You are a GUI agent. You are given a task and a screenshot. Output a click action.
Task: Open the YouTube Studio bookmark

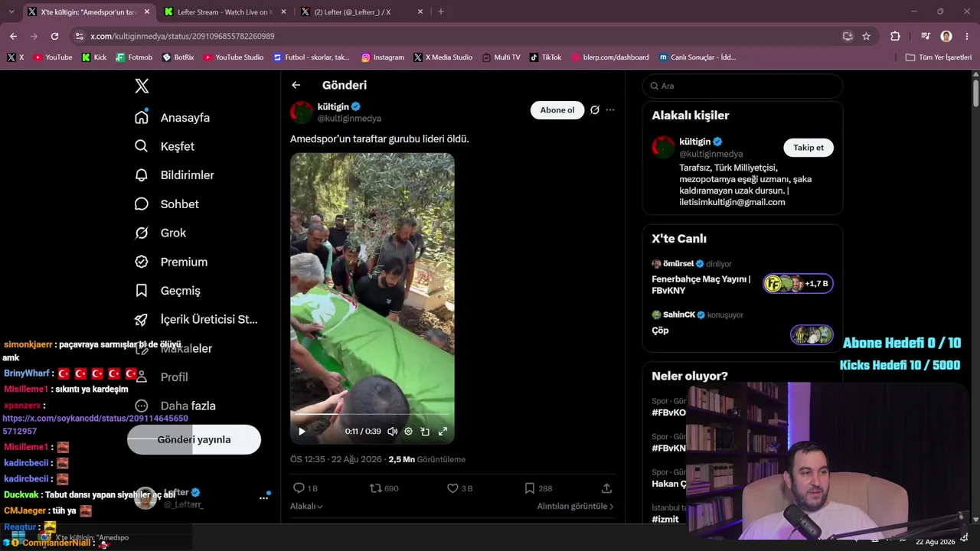234,57
